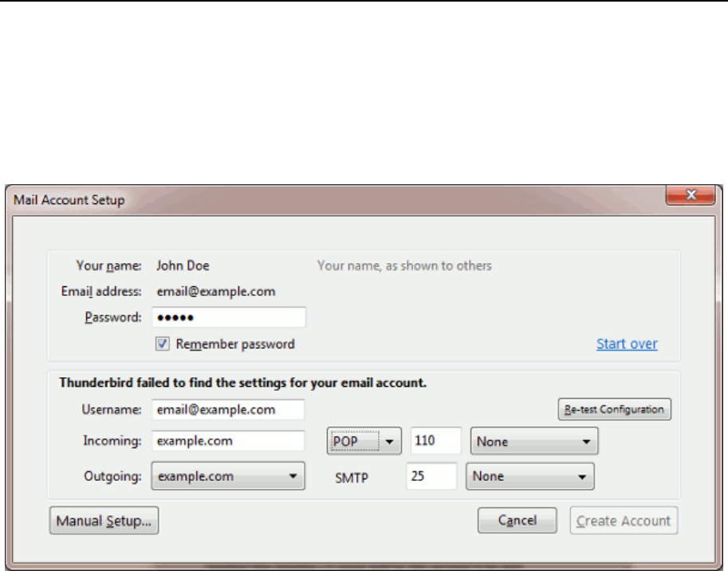Viewport: 728px width, 571px height.
Task: Click the 'Your name, as shown to others' hint
Action: [x=404, y=266]
